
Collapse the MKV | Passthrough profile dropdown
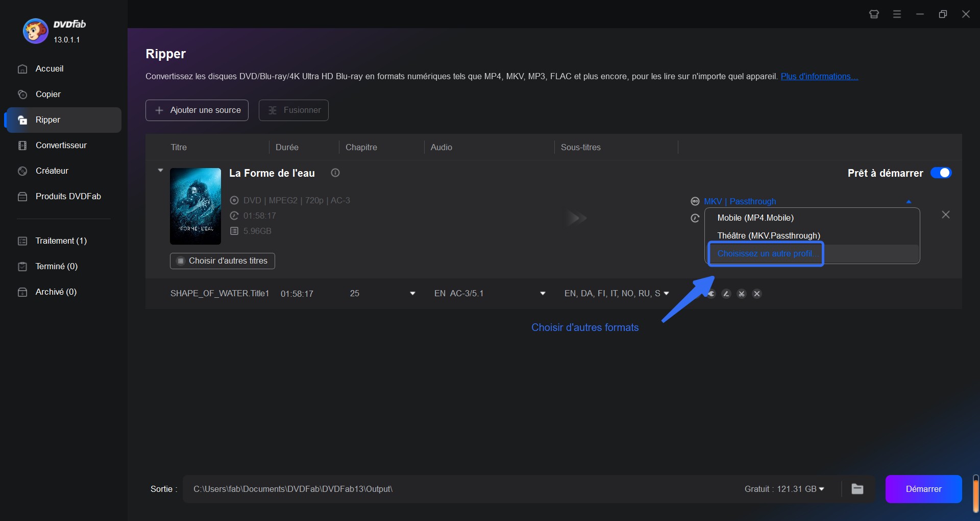(x=909, y=202)
